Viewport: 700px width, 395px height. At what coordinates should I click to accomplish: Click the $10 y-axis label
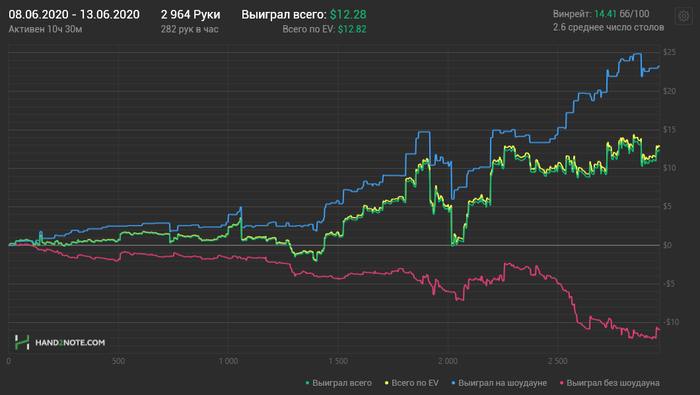pos(669,168)
